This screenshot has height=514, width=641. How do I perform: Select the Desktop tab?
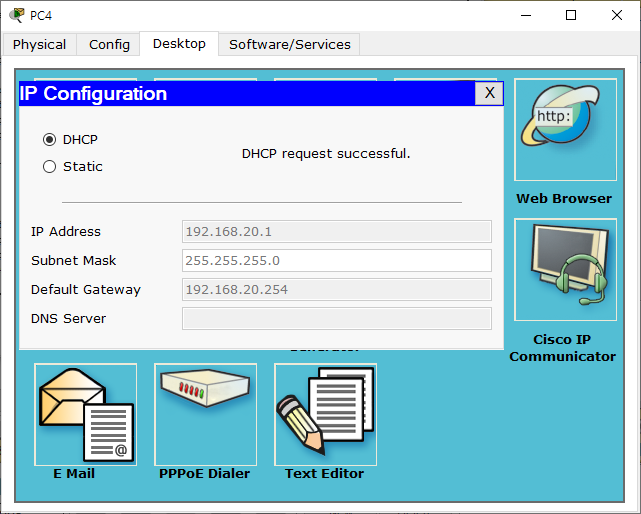tap(179, 43)
